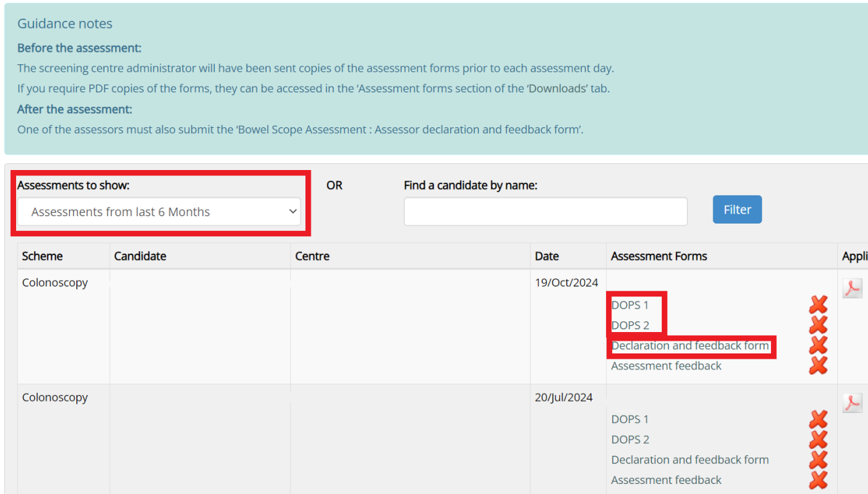Click red X beside 19/Oct/2024 Assessment feedback
Image resolution: width=868 pixels, height=494 pixels.
(818, 365)
